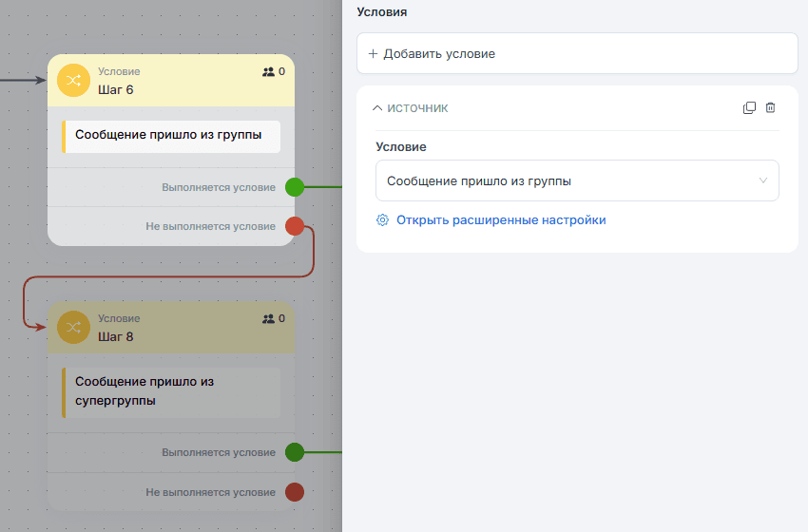Click 'Выполняется условие' row in Шаг 8
Viewport: 808px width, 532px height.
pos(171,452)
